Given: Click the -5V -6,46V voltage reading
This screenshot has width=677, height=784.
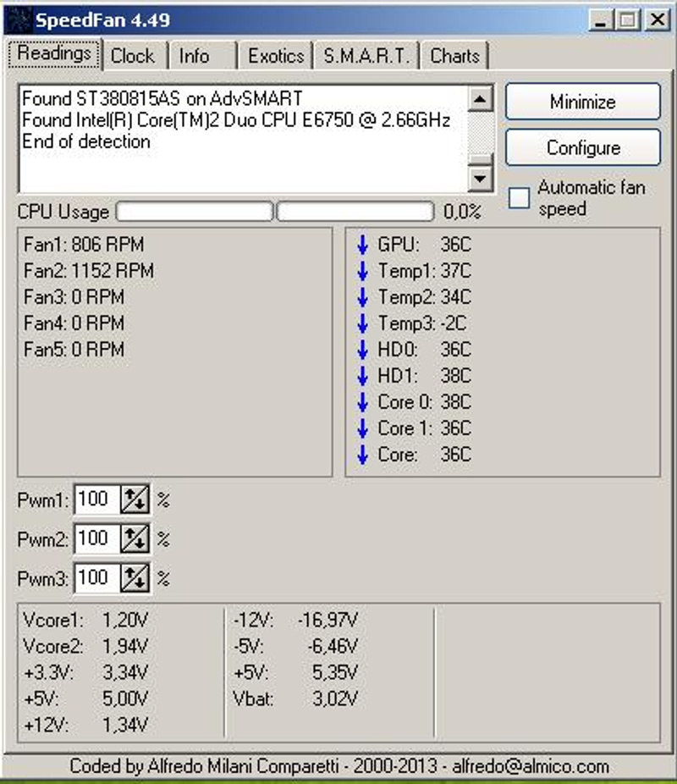Looking at the screenshot, I should click(x=296, y=647).
